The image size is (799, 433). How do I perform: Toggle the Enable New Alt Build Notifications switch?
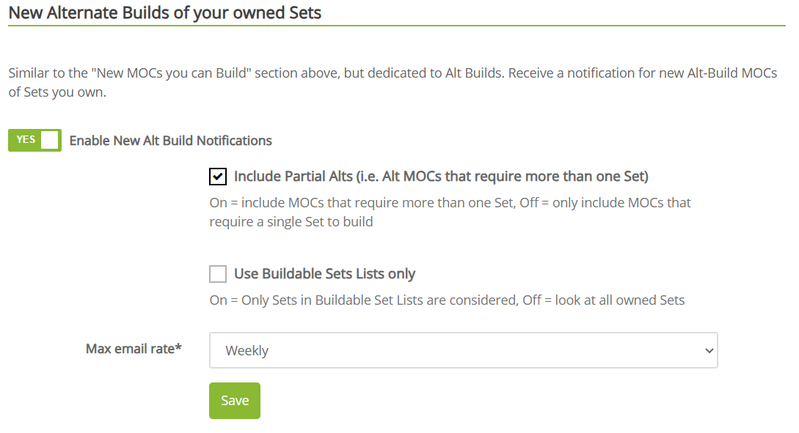click(x=35, y=140)
